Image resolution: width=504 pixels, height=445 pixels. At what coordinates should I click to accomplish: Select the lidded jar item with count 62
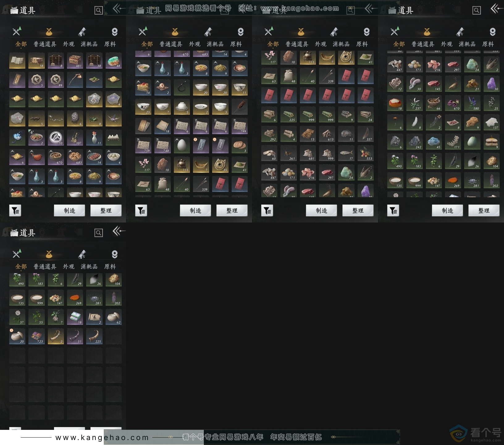114,317
